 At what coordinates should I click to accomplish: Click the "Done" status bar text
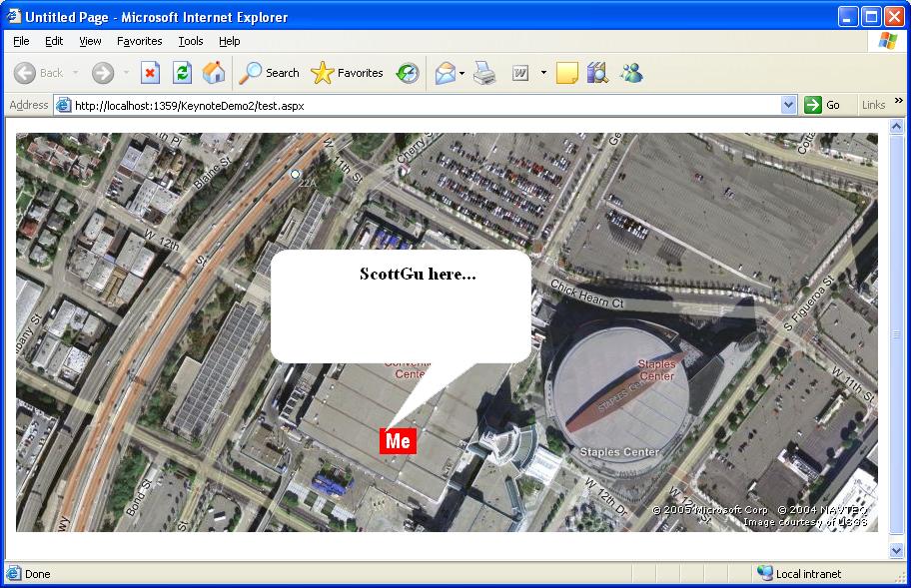click(38, 574)
